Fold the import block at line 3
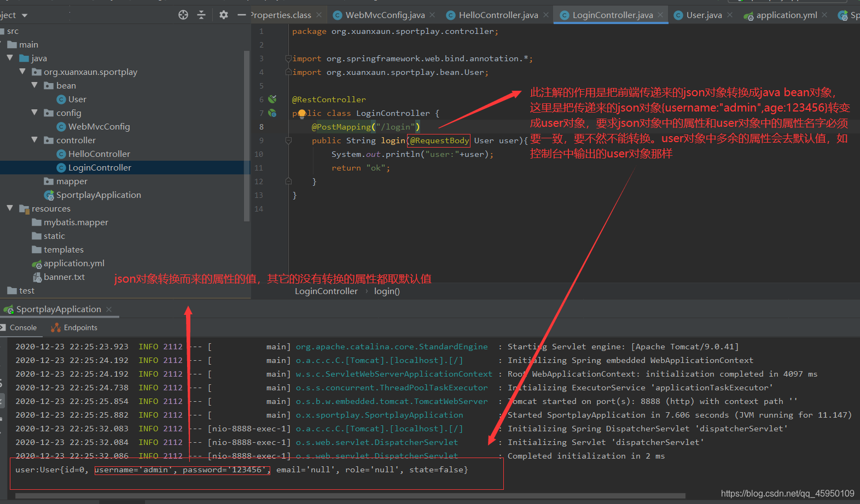The width and height of the screenshot is (860, 504). pos(288,58)
